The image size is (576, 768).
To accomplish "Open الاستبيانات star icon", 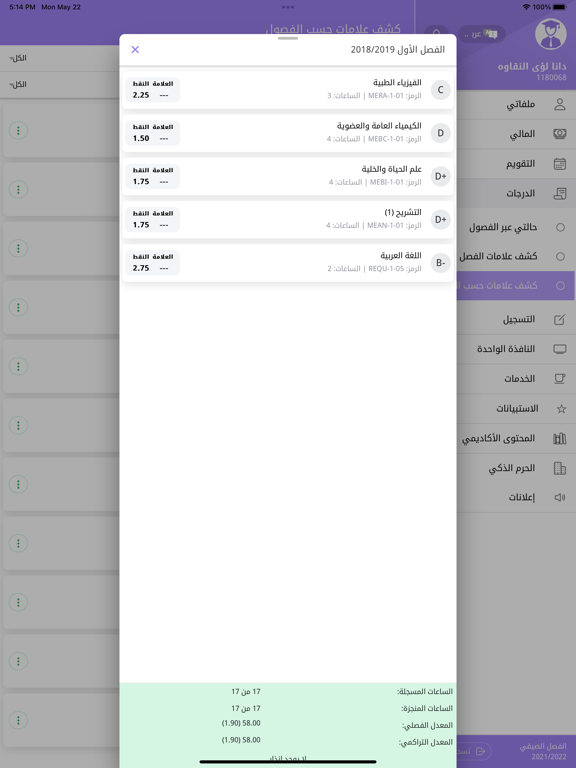I will 561,408.
